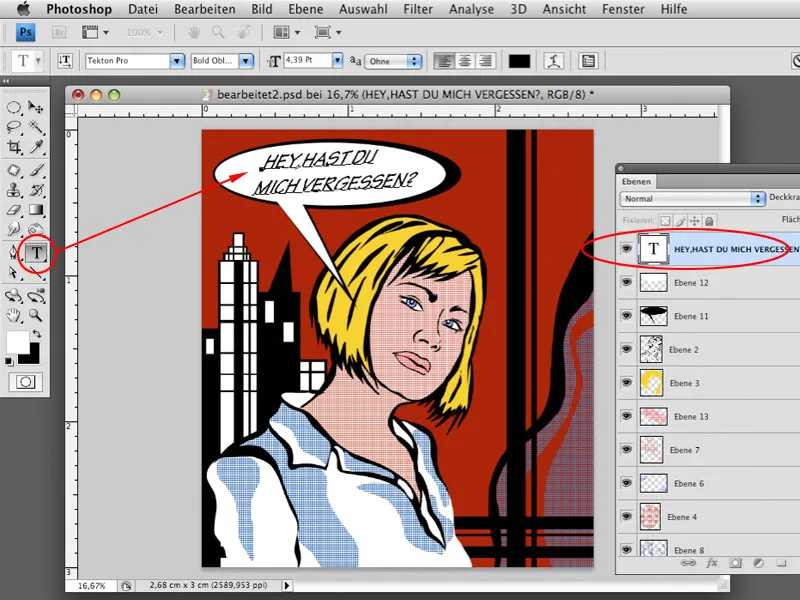Open the Datei menu
800x600 pixels.
143,9
